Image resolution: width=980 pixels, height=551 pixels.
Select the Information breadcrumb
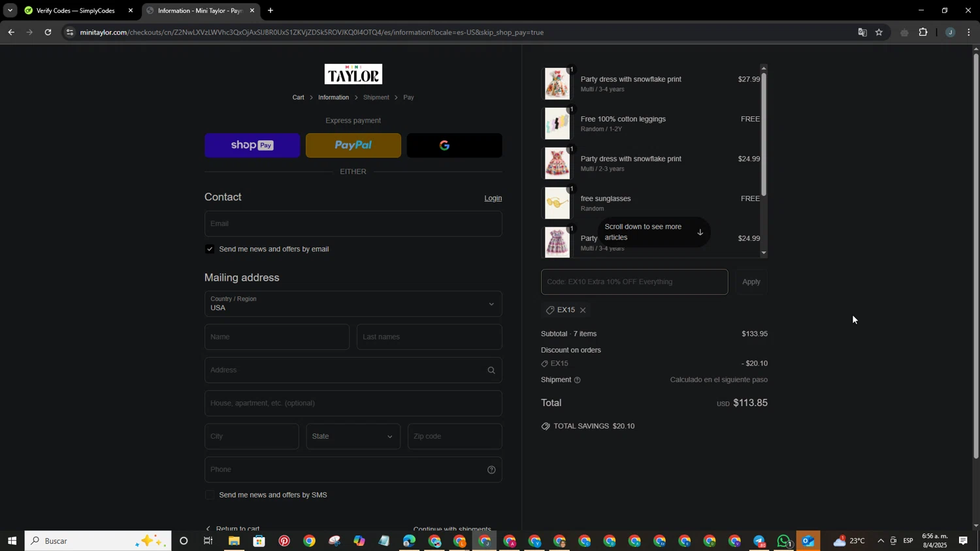[334, 97]
